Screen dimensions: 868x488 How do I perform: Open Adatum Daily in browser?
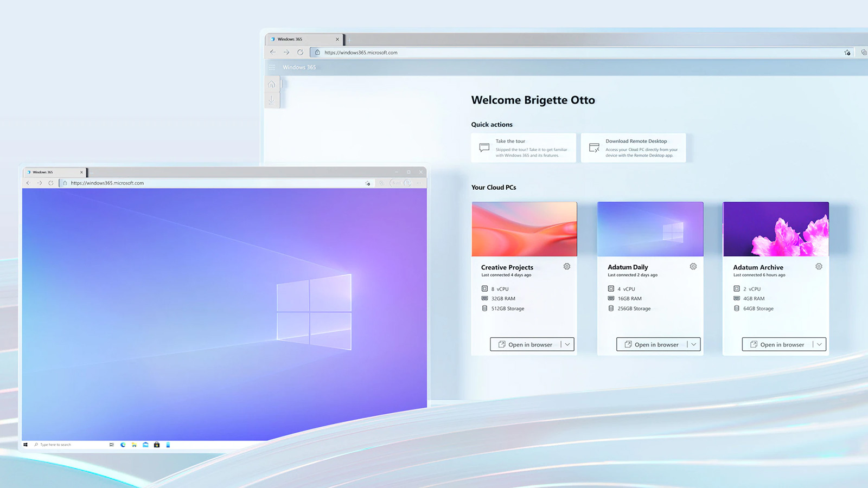point(652,344)
